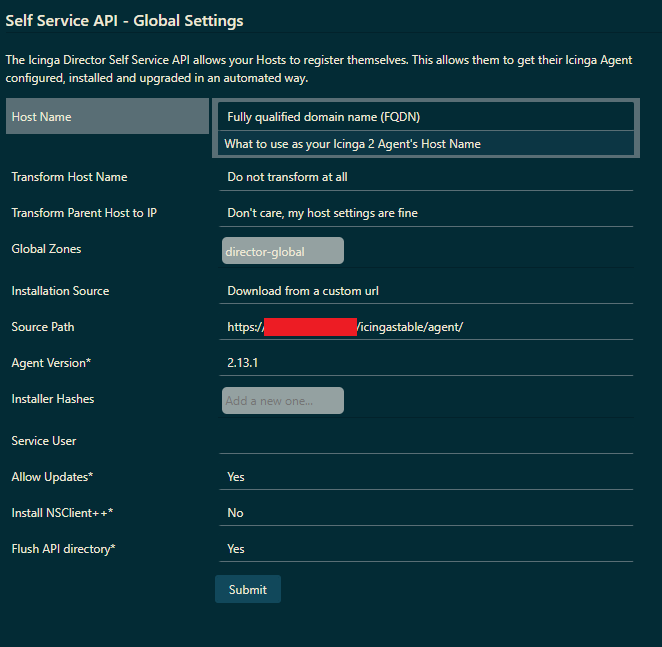The height and width of the screenshot is (647, 662).
Task: Click the Source Path label
Action: tap(43, 327)
